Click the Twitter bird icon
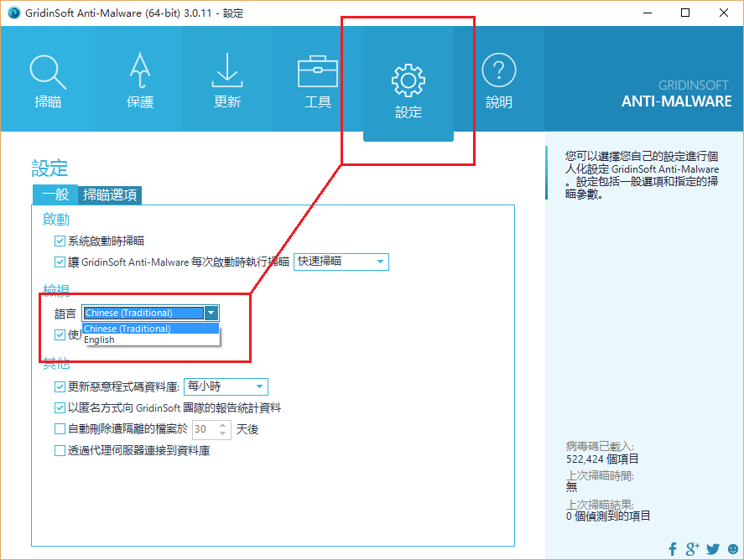The width and height of the screenshot is (744, 560). (713, 549)
